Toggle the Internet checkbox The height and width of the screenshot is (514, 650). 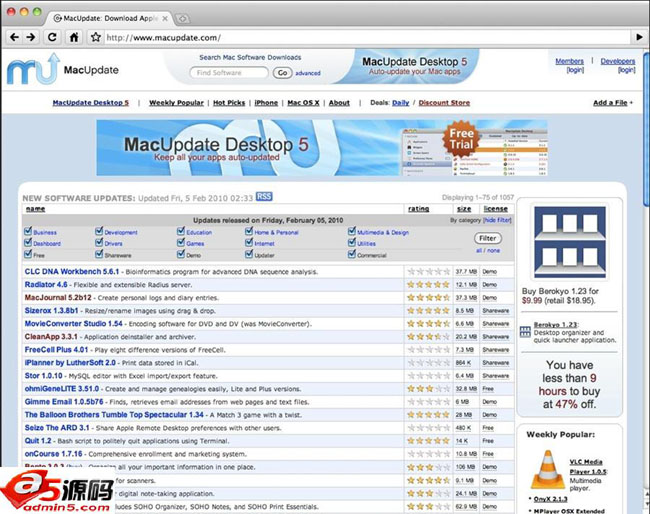[x=249, y=242]
